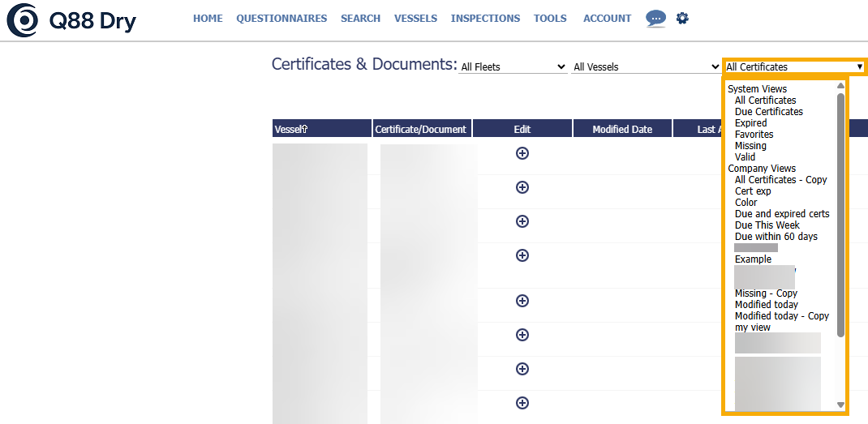Select the my view option
The height and width of the screenshot is (424, 868).
[x=752, y=328]
